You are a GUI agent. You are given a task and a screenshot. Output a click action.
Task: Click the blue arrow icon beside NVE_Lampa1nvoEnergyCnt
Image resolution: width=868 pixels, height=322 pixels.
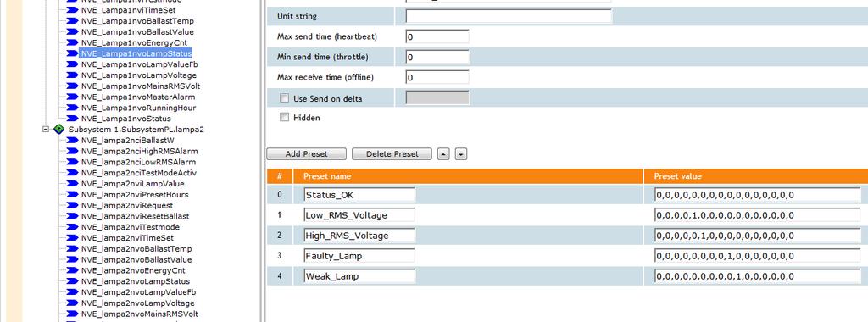(x=72, y=42)
